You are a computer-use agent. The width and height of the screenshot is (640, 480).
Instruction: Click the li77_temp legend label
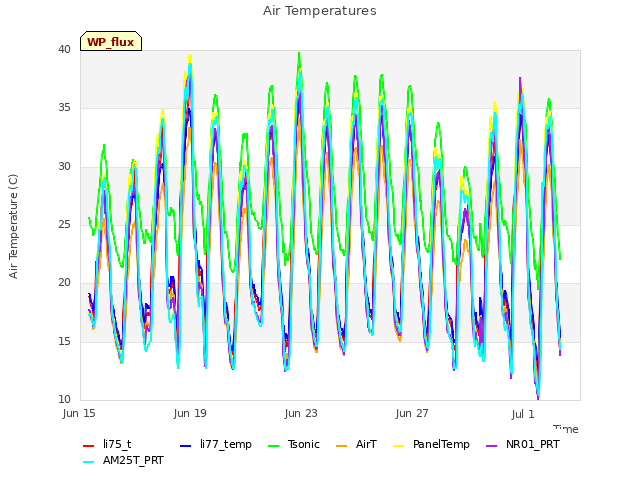click(226, 444)
